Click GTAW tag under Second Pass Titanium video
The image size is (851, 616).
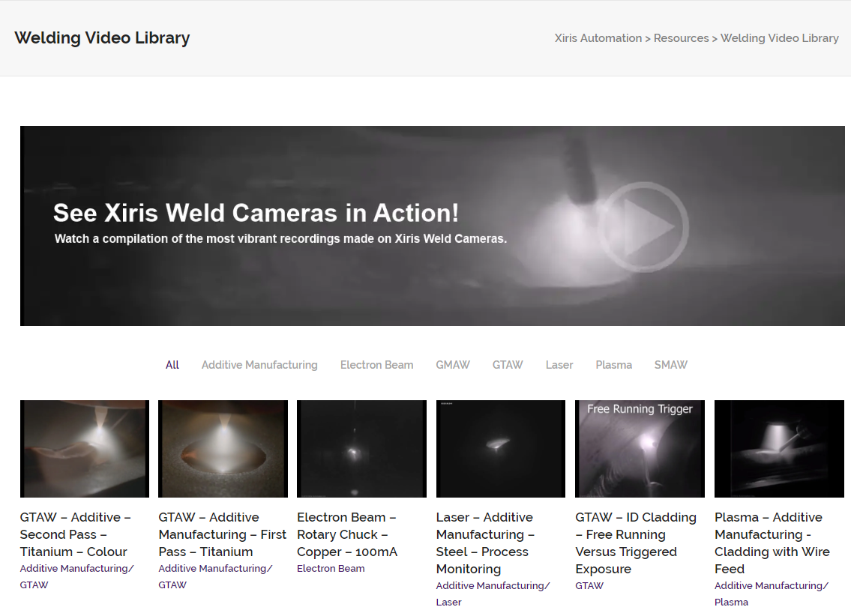(34, 585)
